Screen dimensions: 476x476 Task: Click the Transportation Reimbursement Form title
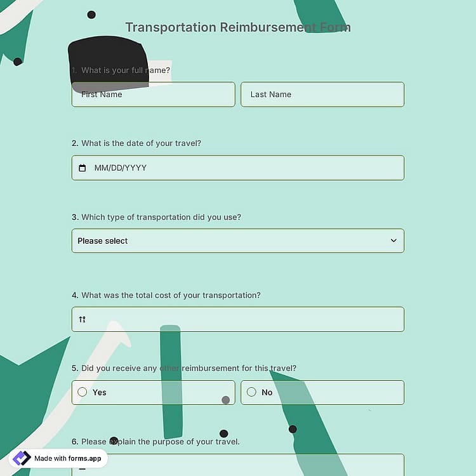[x=238, y=27]
